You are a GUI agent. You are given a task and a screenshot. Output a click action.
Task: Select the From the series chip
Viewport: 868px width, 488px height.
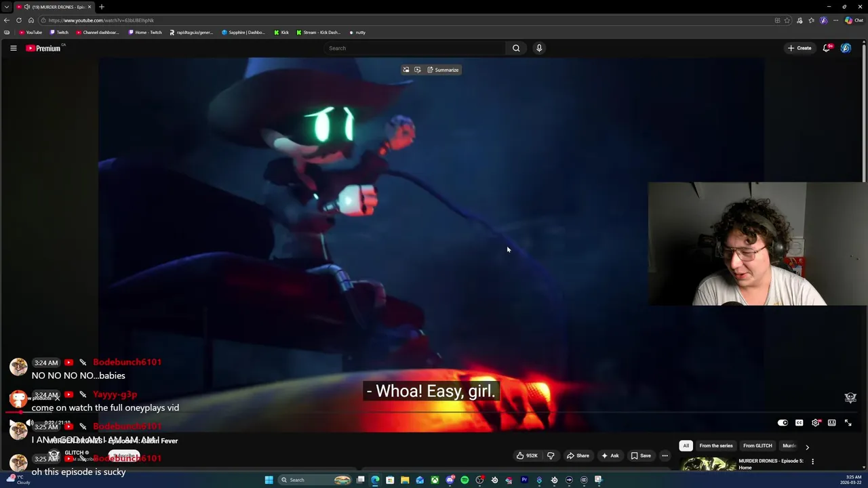[x=716, y=446]
